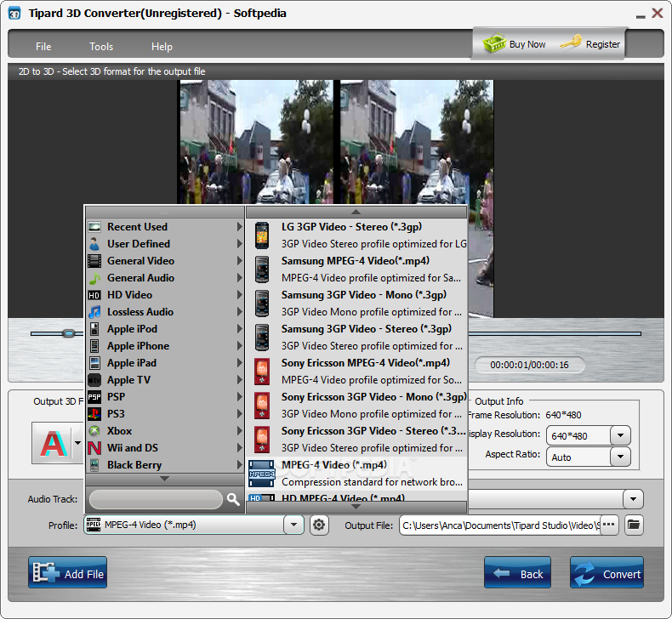Image resolution: width=672 pixels, height=619 pixels.
Task: Expand the General Video submenu arrow
Action: 240,261
